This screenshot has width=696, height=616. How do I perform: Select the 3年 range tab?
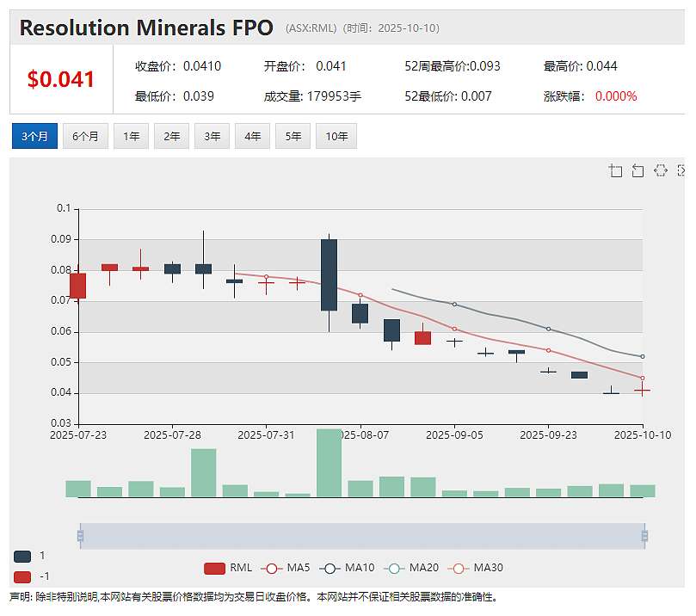tap(212, 136)
